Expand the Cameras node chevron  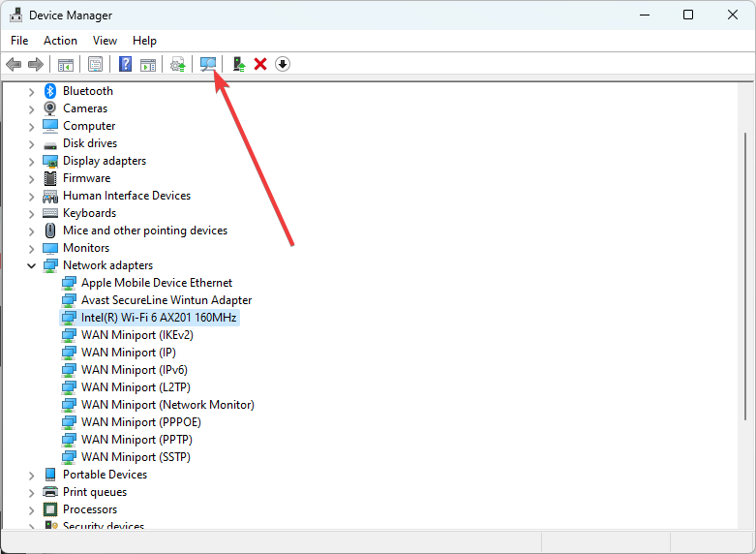click(31, 109)
